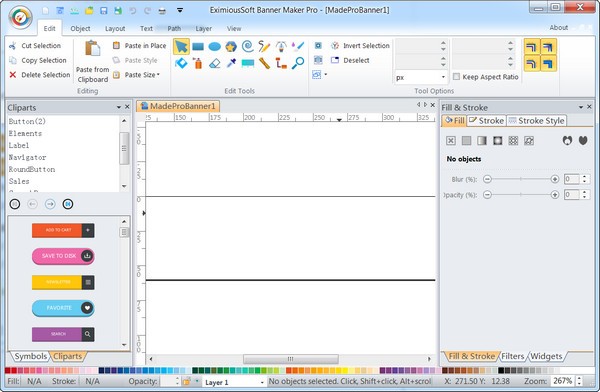
Task: Toggle the layer lock icon in status bar
Action: pyautogui.click(x=187, y=381)
